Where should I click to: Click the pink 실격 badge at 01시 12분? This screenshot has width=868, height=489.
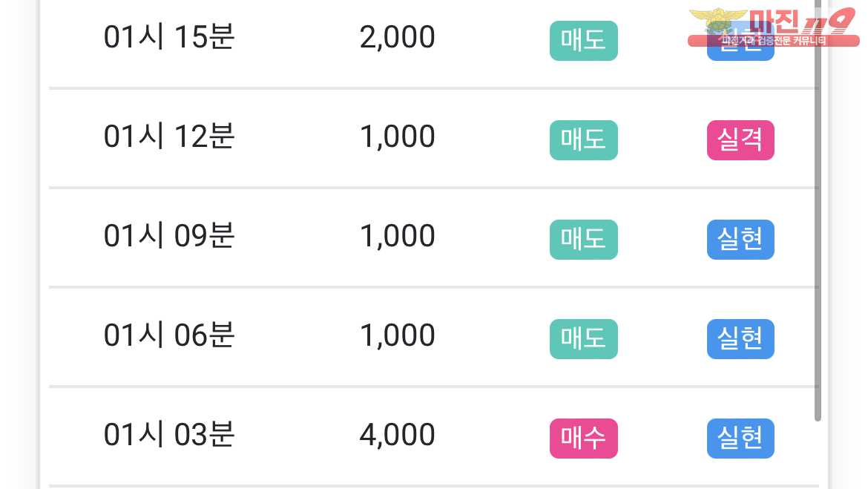pyautogui.click(x=740, y=140)
